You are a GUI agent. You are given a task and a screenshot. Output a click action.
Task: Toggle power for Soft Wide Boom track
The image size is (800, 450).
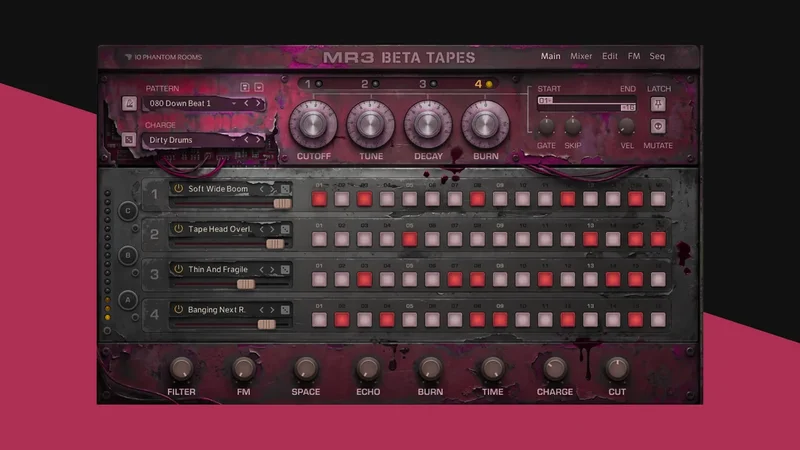179,188
